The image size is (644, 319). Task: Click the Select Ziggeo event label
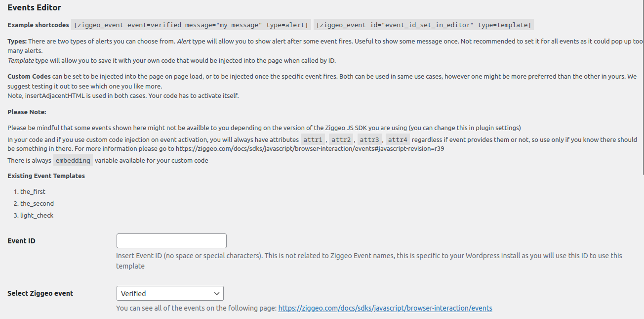click(40, 293)
